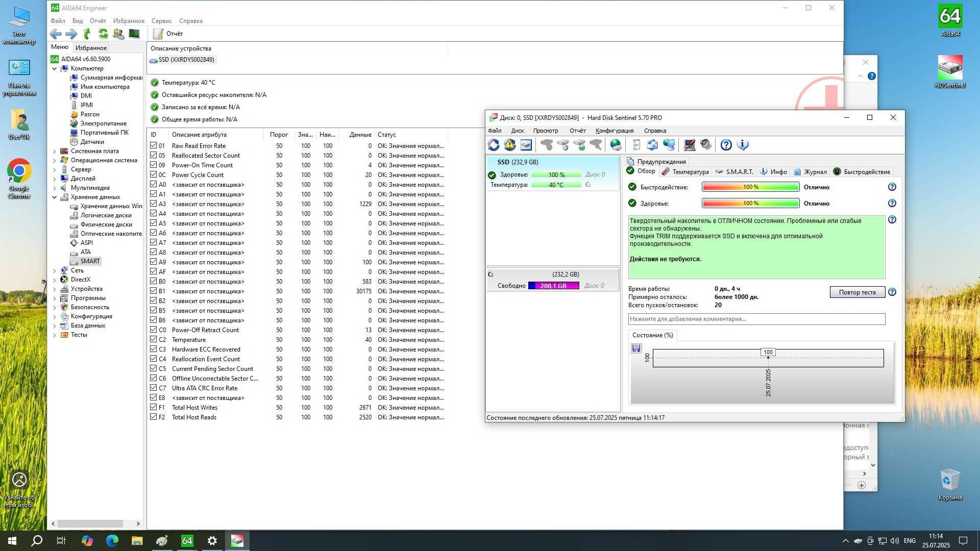The width and height of the screenshot is (980, 551).
Task: Click the disk drive panel icon in Sentinel toolbar
Action: coord(526,145)
